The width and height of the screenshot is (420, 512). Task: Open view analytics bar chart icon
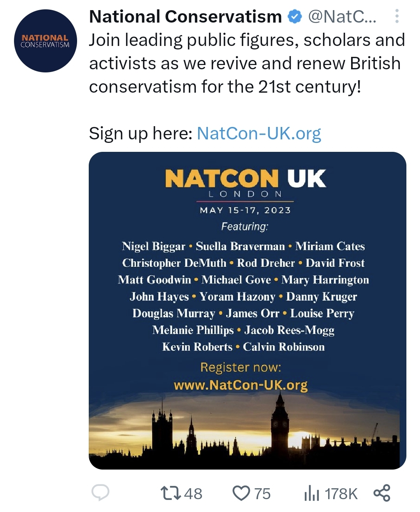(x=311, y=493)
